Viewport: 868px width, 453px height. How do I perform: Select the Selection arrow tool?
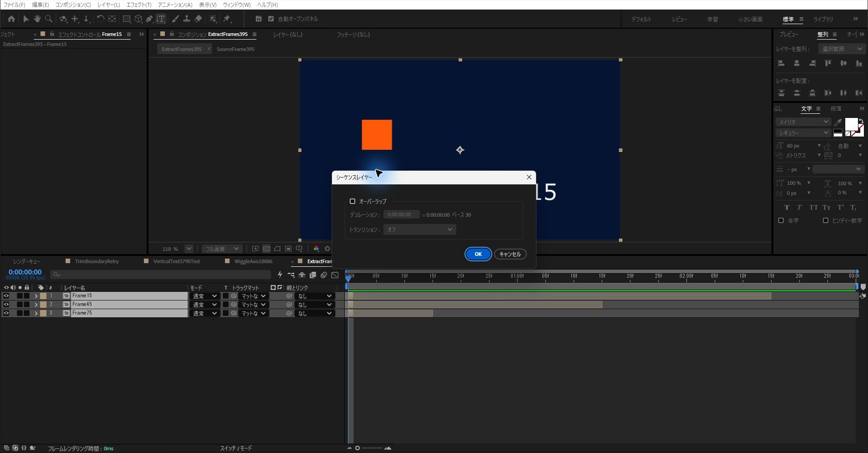(26, 19)
